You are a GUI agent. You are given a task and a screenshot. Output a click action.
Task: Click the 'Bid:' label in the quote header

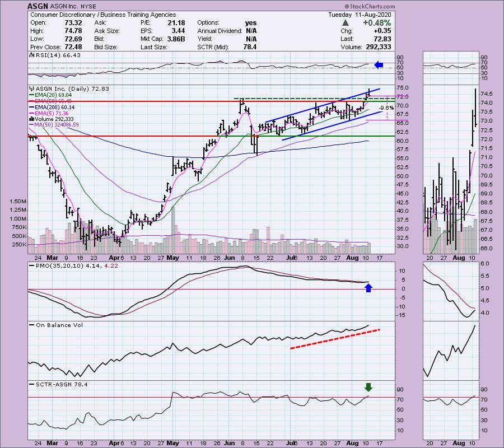[99, 39]
